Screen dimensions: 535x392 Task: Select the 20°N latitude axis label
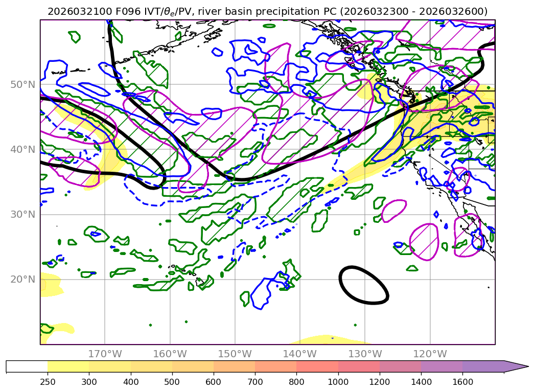[22, 279]
